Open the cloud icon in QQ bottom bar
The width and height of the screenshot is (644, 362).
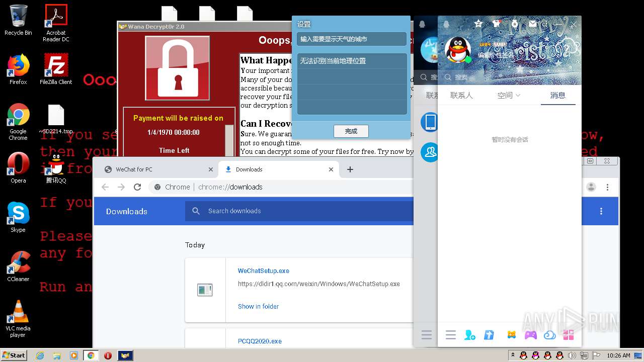[x=549, y=335]
